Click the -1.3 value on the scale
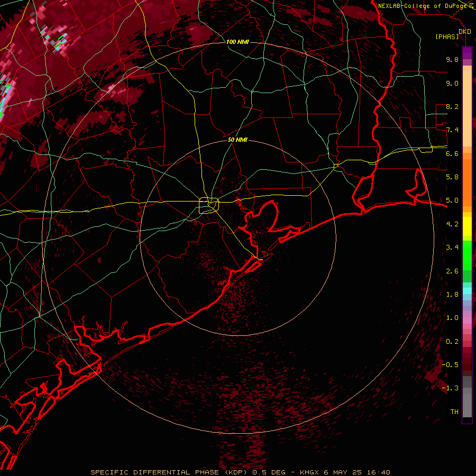 coord(450,388)
